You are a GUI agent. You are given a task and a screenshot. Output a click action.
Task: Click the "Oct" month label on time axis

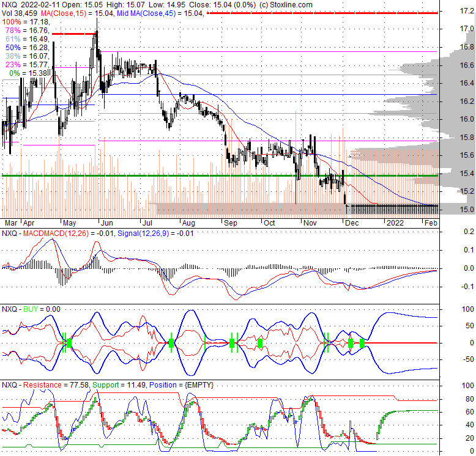[x=269, y=223]
